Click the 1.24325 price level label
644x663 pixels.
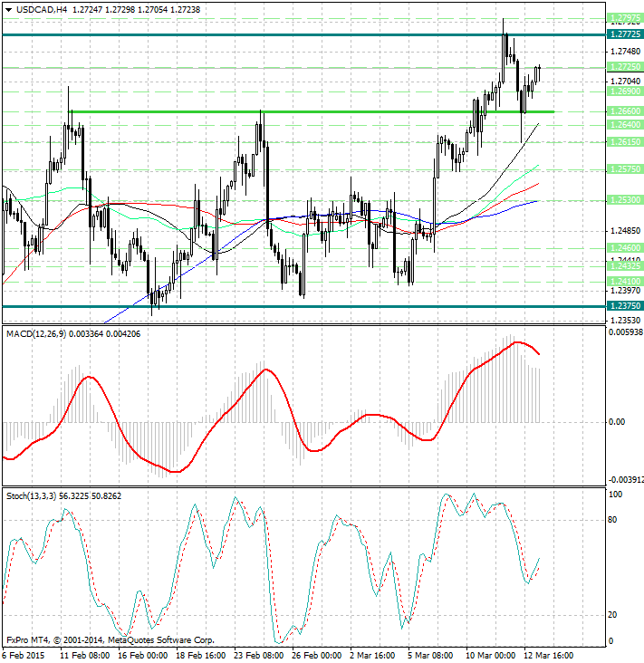pyautogui.click(x=625, y=265)
